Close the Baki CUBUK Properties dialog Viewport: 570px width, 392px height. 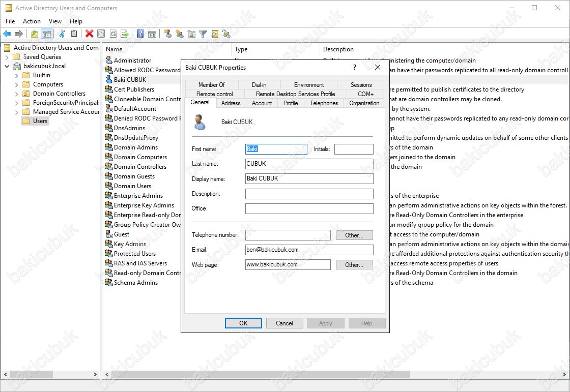coord(378,67)
